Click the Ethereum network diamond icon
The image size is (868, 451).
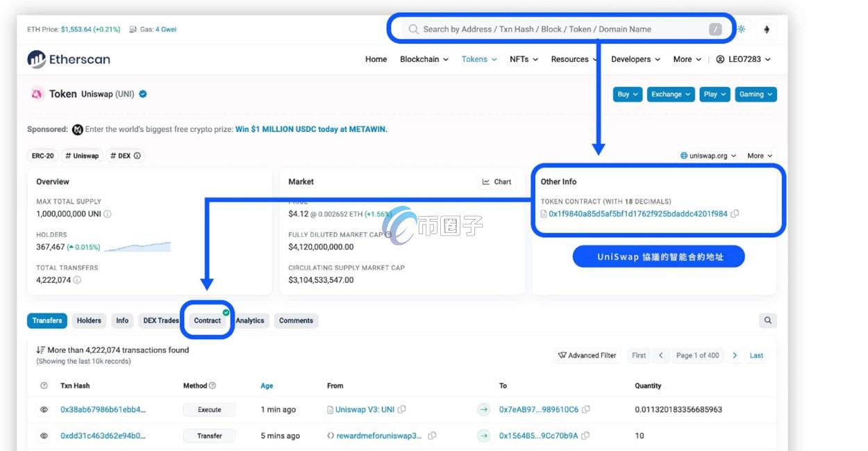(767, 29)
